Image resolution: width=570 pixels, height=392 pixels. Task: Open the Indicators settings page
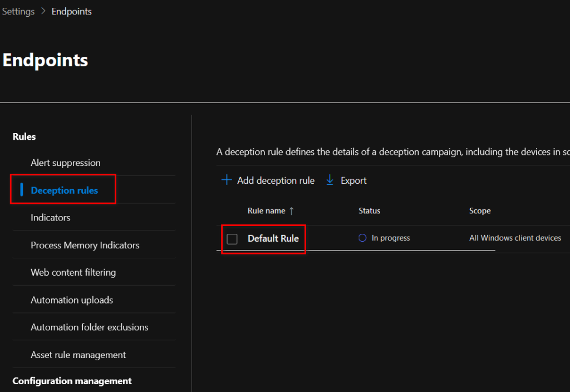pyautogui.click(x=51, y=218)
